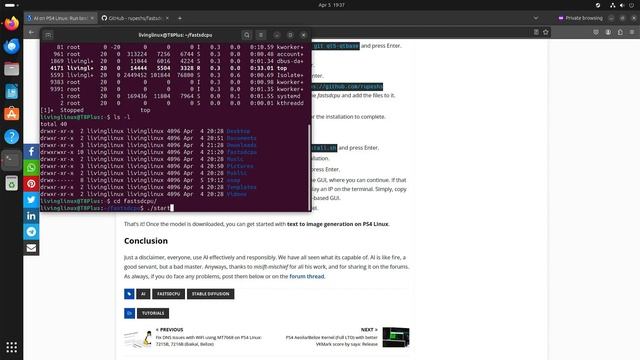Click the AI tag button
The width and height of the screenshot is (640, 360).
143,294
